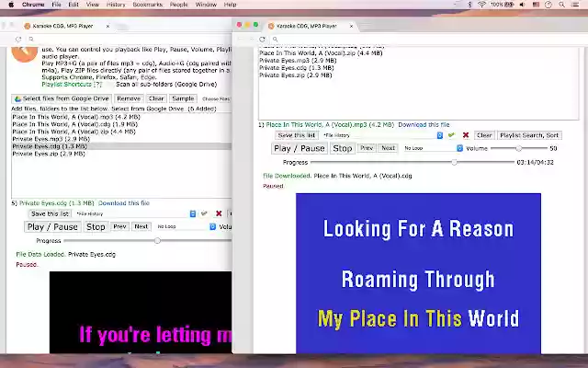Click the system volume icon in menu bar

pyautogui.click(x=523, y=5)
